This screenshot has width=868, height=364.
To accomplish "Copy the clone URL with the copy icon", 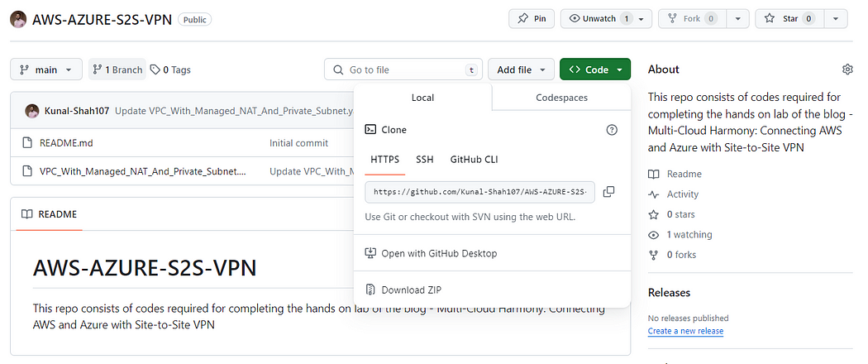I will tap(608, 192).
